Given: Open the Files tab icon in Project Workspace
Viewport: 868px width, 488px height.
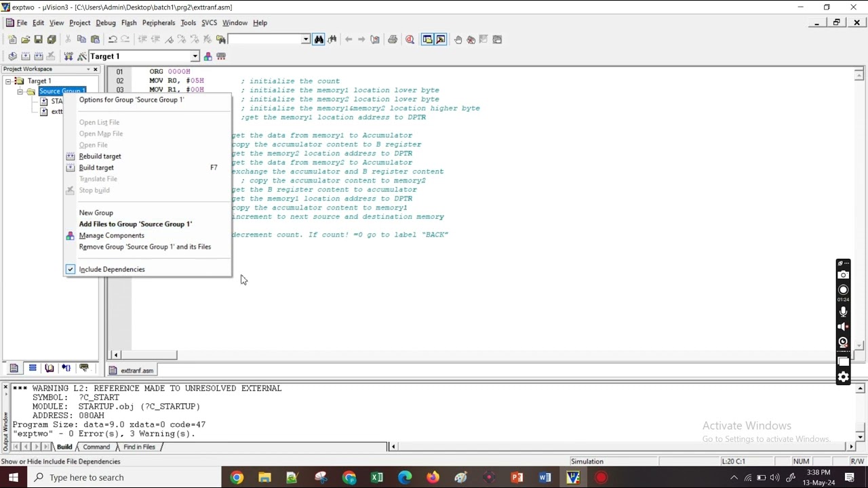Looking at the screenshot, I should 14,368.
